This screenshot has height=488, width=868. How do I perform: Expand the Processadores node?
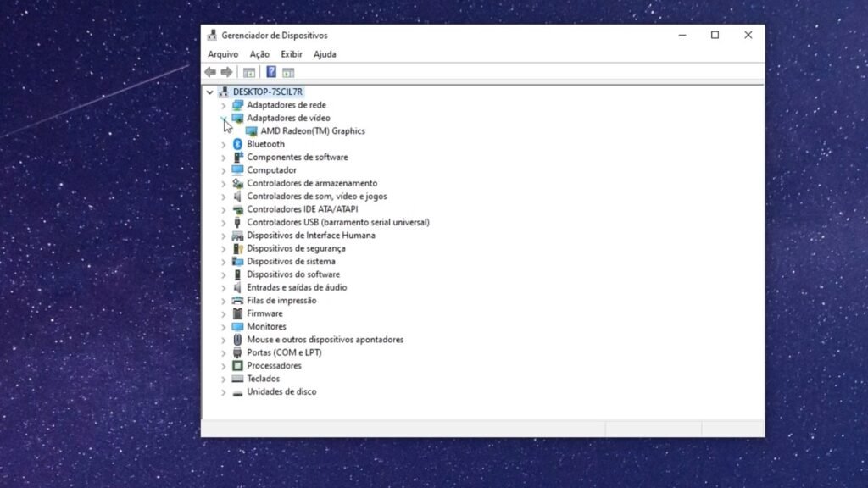coord(224,366)
